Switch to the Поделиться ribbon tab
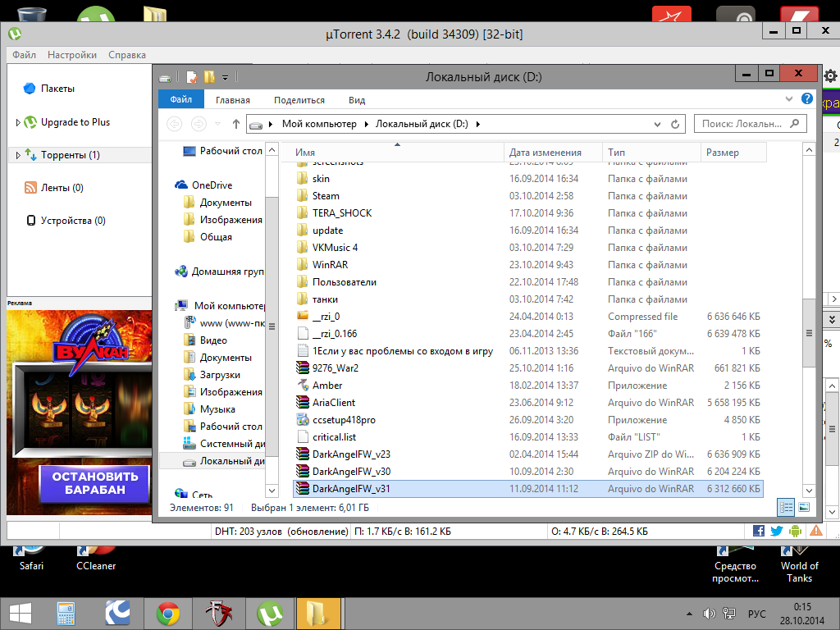840x630 pixels. [299, 100]
